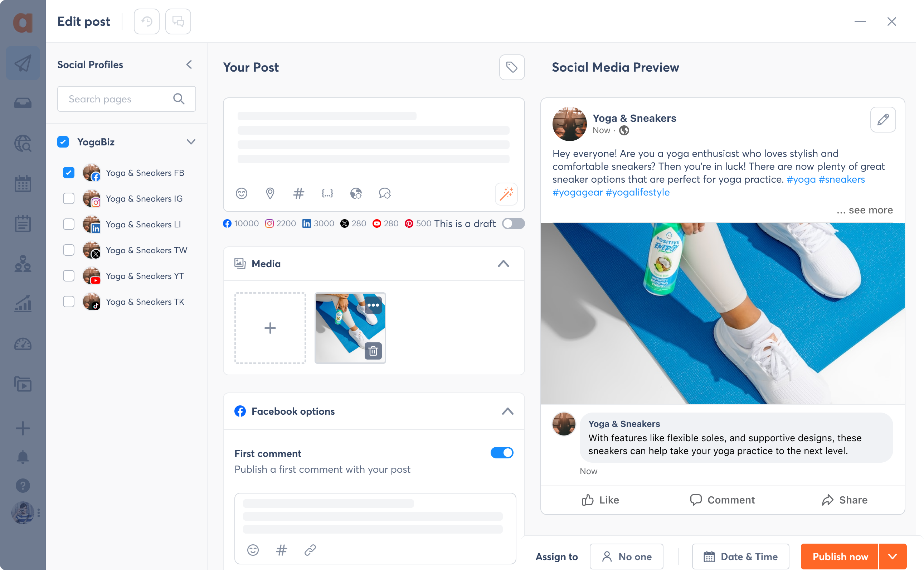The image size is (924, 578).
Task: Click the hashtag icon in post toolbar
Action: [298, 194]
